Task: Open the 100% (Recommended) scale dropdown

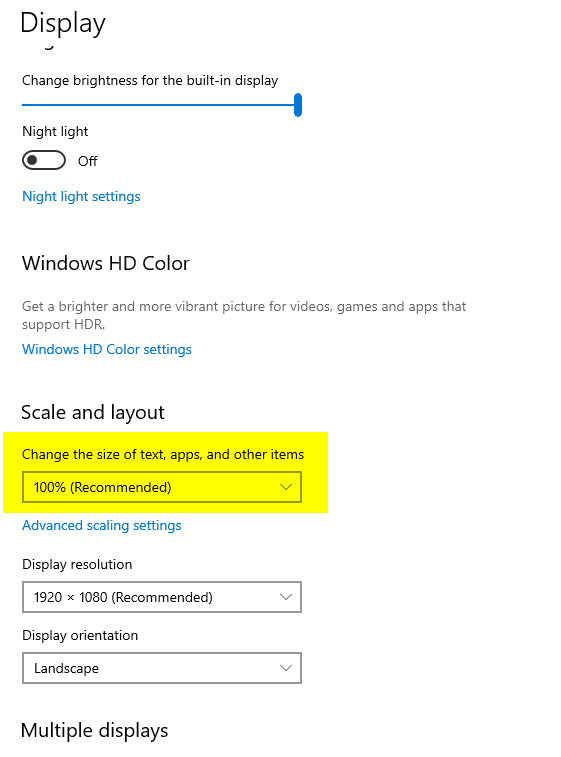Action: point(162,487)
